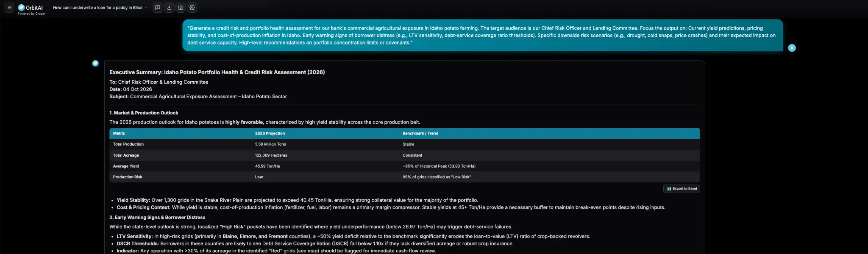Click the Cost & Pricing Context bullet
The image size is (868, 254).
click(391, 207)
